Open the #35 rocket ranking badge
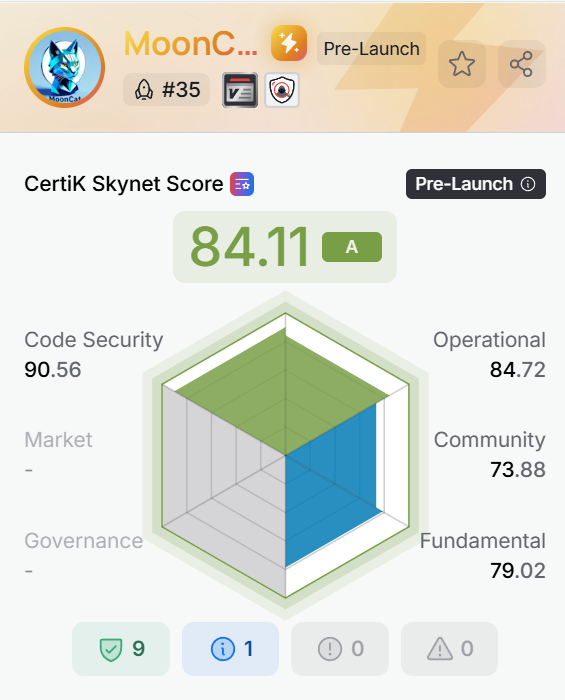 [166, 90]
